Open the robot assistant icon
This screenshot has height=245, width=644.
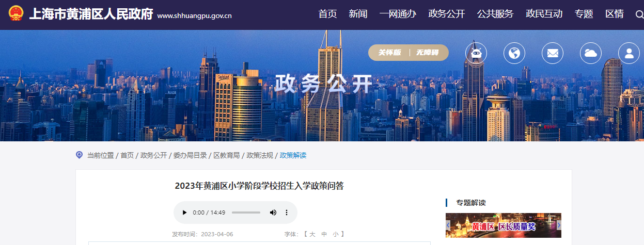476,53
